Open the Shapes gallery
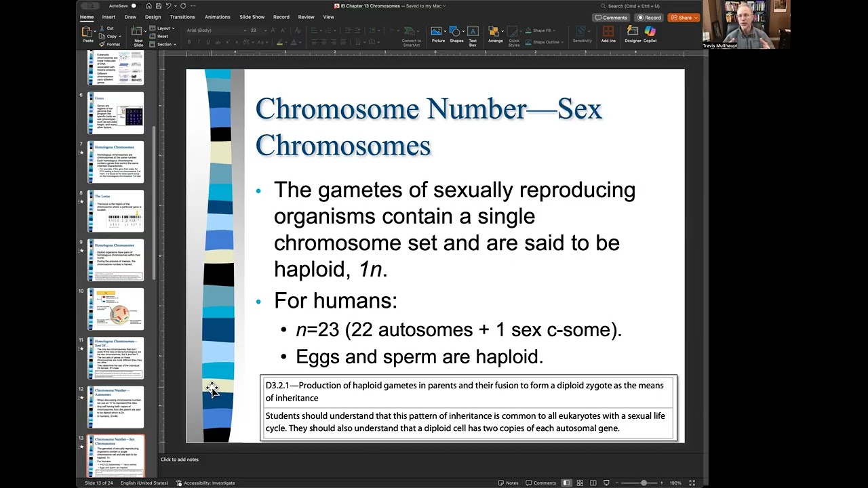This screenshot has width=868, height=488. (456, 31)
